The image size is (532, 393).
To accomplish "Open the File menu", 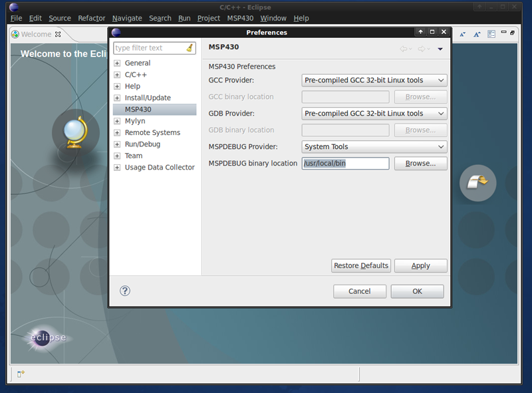I will click(16, 19).
